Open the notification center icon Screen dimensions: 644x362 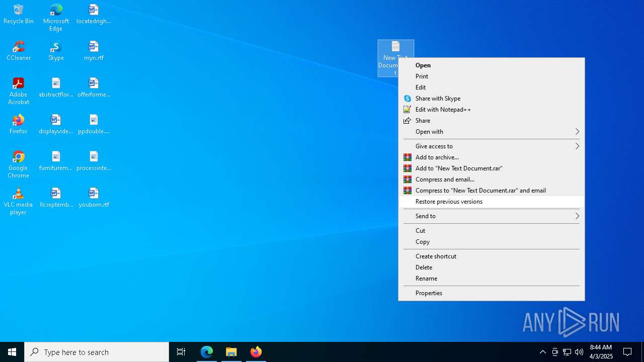click(x=627, y=352)
